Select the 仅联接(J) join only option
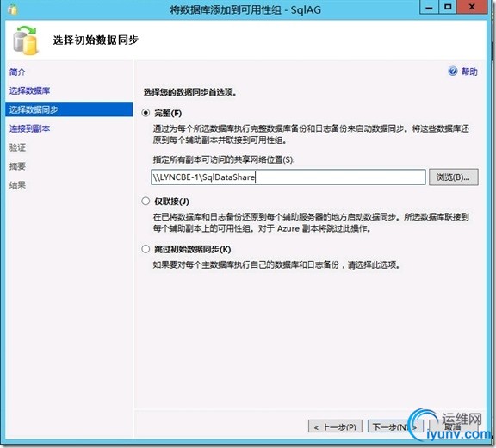Image resolution: width=496 pixels, height=448 pixels. coord(146,201)
